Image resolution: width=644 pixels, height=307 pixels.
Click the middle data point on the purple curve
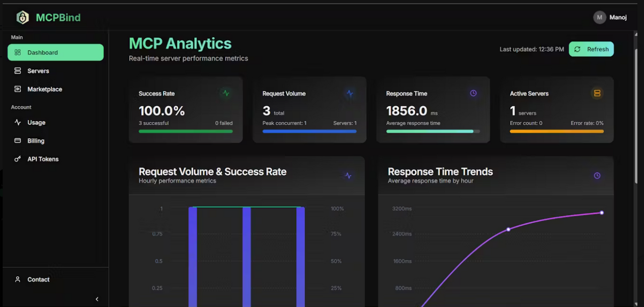[508, 229]
